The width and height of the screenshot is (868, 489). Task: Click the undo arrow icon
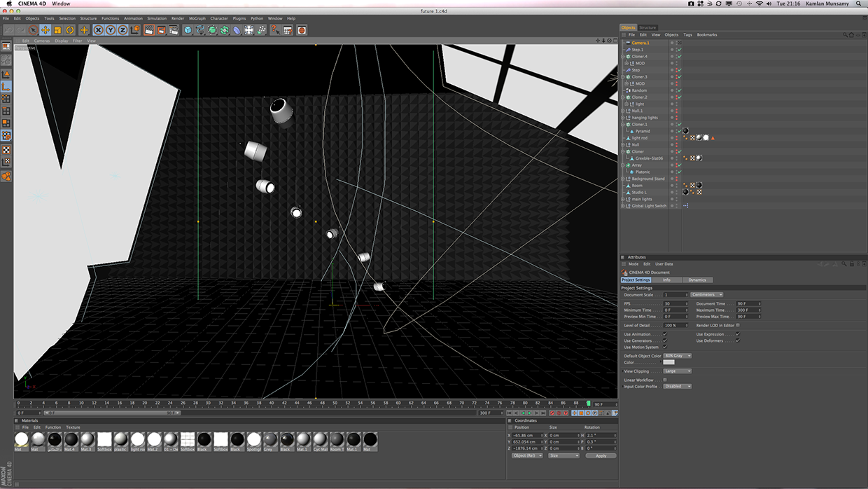point(8,30)
